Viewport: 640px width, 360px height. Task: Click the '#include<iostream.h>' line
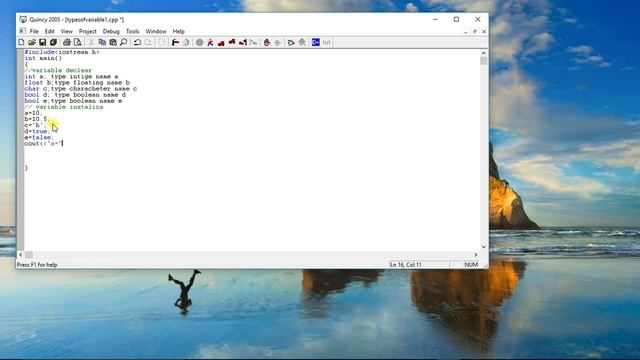(62, 52)
